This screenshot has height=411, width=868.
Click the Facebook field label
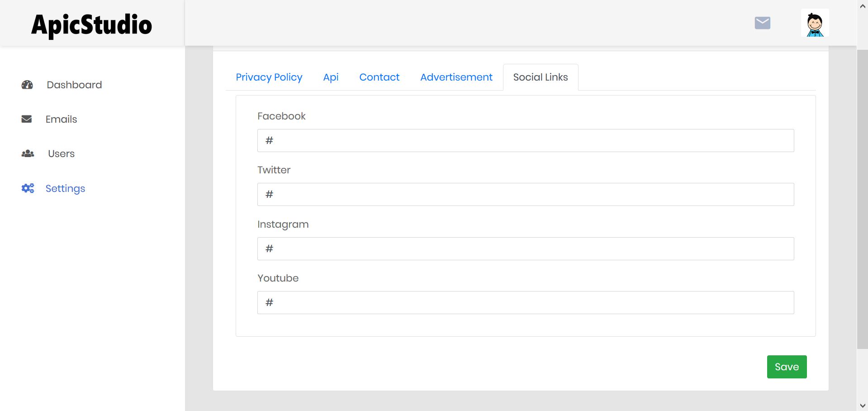(281, 116)
